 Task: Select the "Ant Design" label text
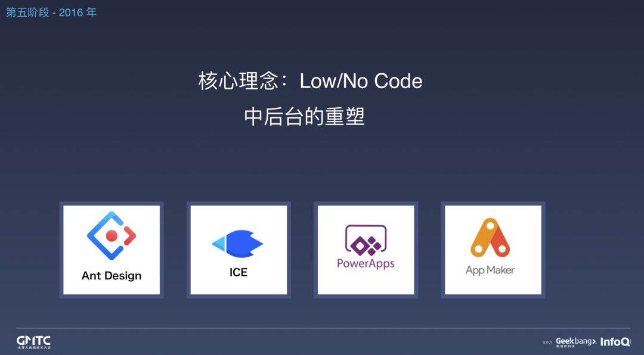[x=112, y=276]
